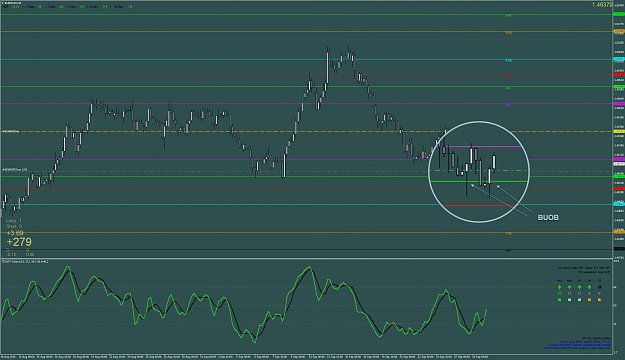Click the black price tag on price axis

tap(619, 249)
